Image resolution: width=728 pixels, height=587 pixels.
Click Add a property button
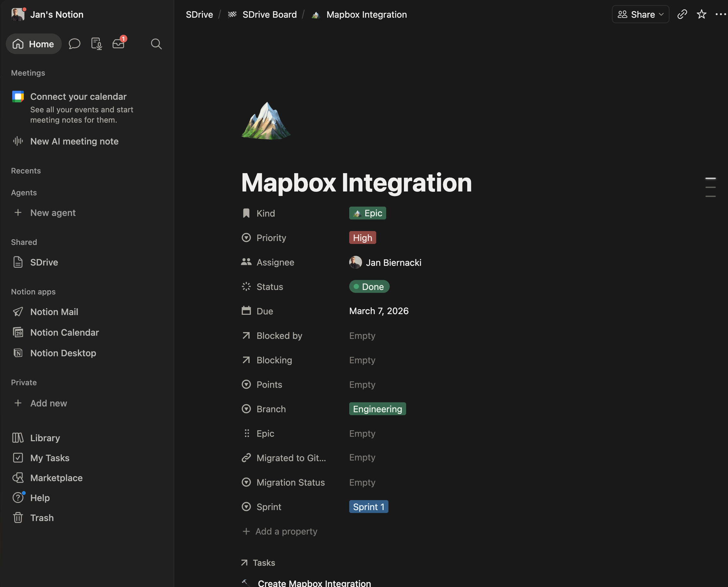click(280, 531)
